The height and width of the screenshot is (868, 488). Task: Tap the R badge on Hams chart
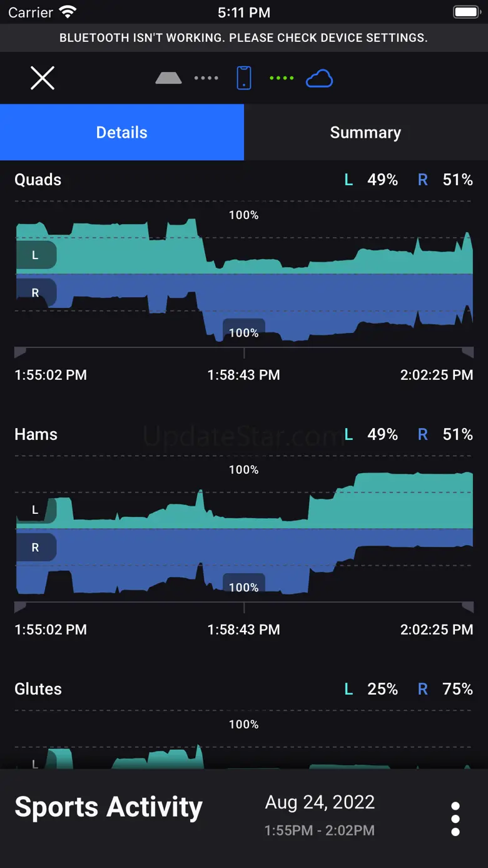pos(36,548)
